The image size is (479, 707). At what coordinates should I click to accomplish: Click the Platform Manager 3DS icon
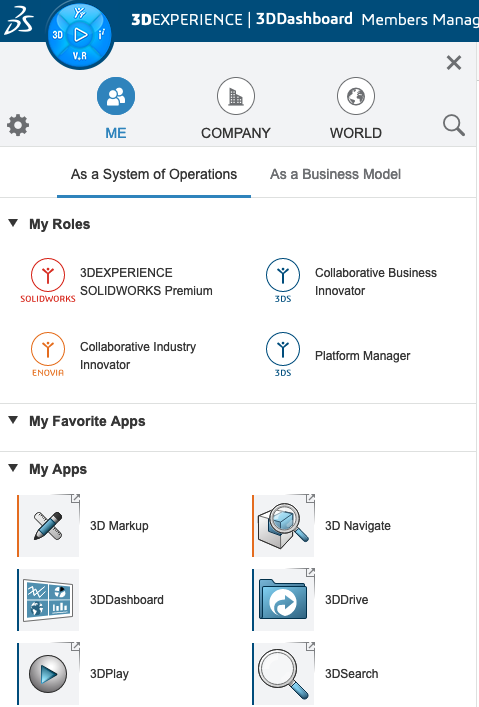click(x=283, y=354)
